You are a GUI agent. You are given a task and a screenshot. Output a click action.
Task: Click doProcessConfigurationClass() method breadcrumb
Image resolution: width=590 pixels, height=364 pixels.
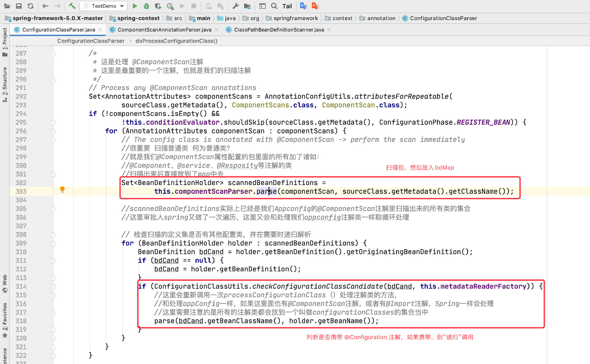[x=176, y=41]
